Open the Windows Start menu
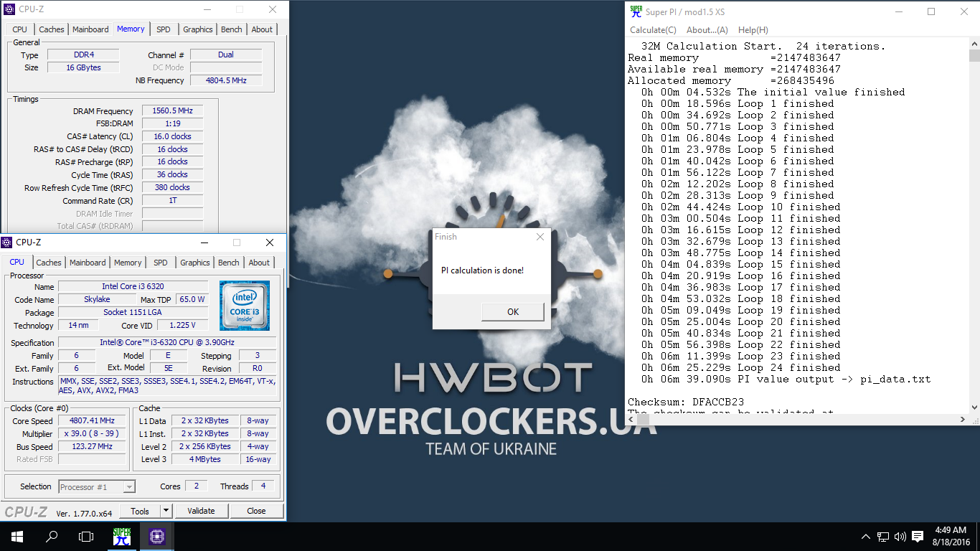980x551 pixels. tap(17, 536)
